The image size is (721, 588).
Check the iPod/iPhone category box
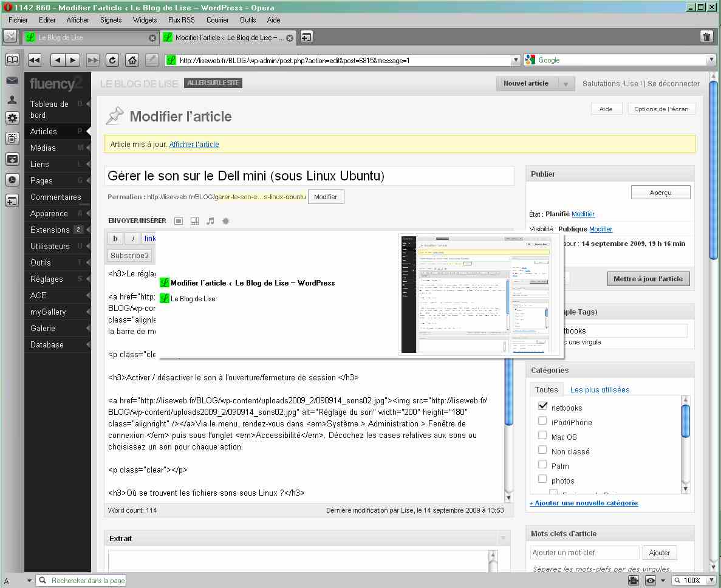click(x=542, y=421)
